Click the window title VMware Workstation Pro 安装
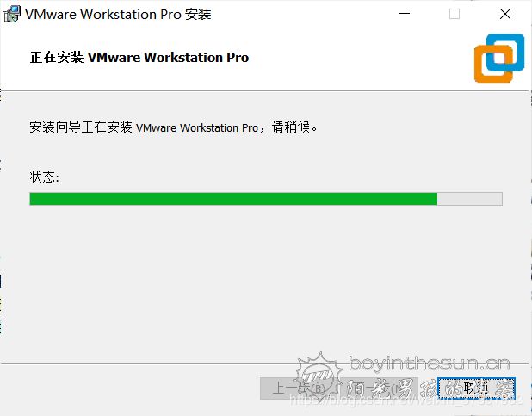532x416 pixels. tap(118, 15)
